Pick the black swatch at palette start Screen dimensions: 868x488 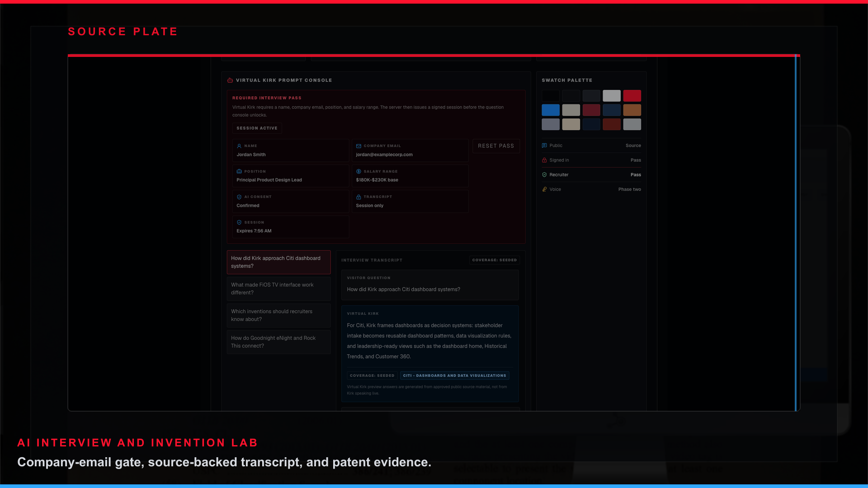pos(551,96)
